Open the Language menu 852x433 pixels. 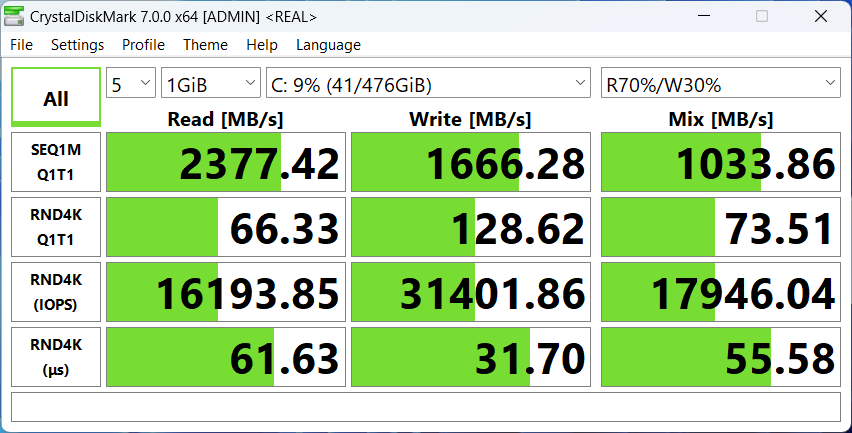(328, 45)
